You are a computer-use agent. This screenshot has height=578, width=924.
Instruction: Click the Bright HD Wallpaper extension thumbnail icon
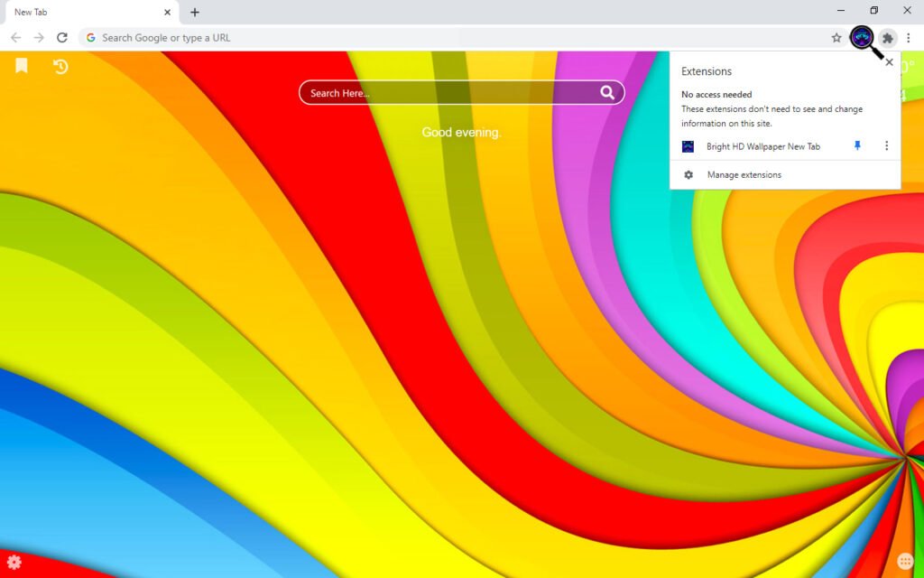point(688,145)
